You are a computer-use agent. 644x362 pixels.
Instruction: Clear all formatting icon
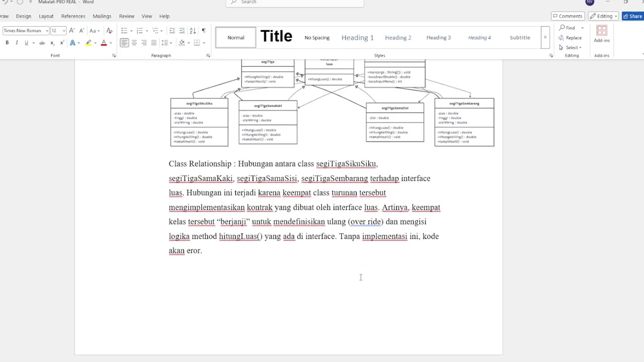[109, 31]
